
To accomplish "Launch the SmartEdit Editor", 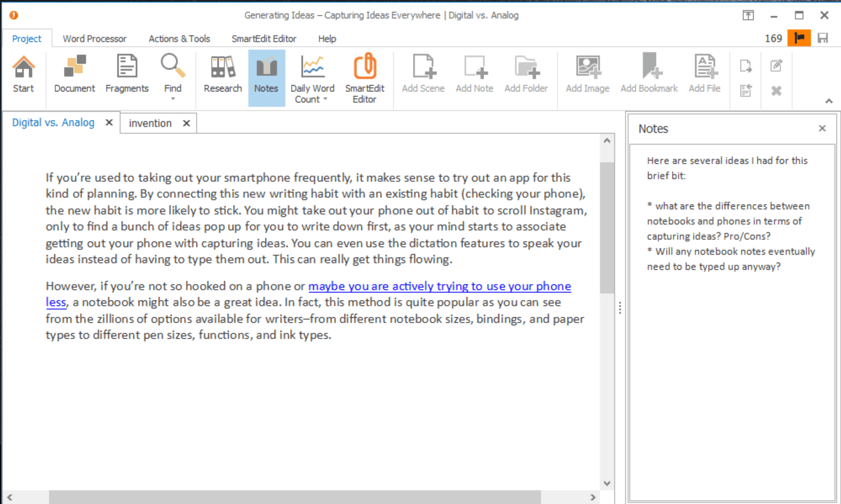I will click(364, 79).
